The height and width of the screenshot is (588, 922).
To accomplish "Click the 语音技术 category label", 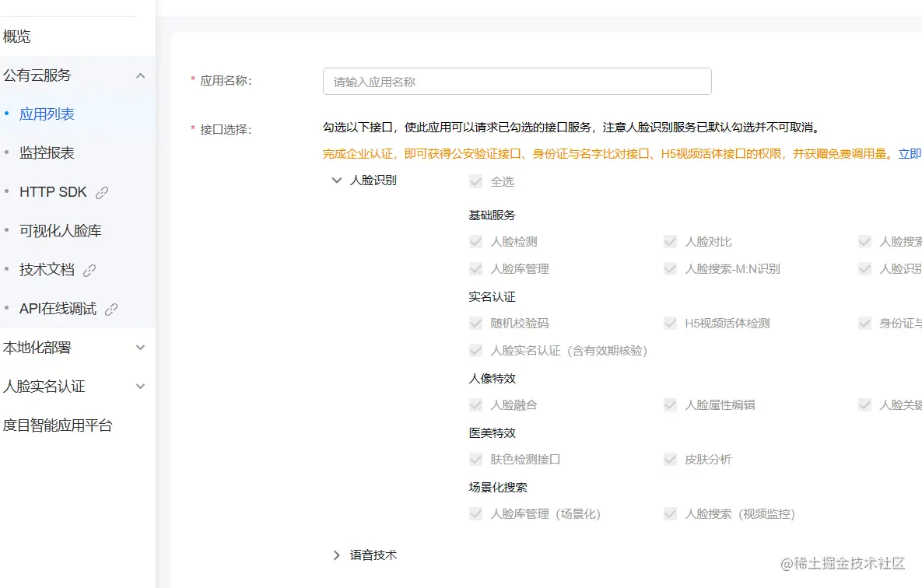I will 373,555.
